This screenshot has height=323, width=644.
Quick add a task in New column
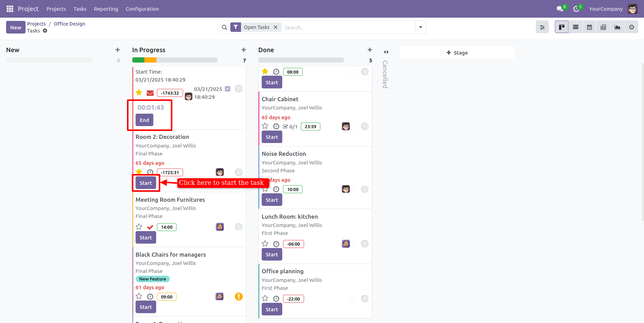117,50
